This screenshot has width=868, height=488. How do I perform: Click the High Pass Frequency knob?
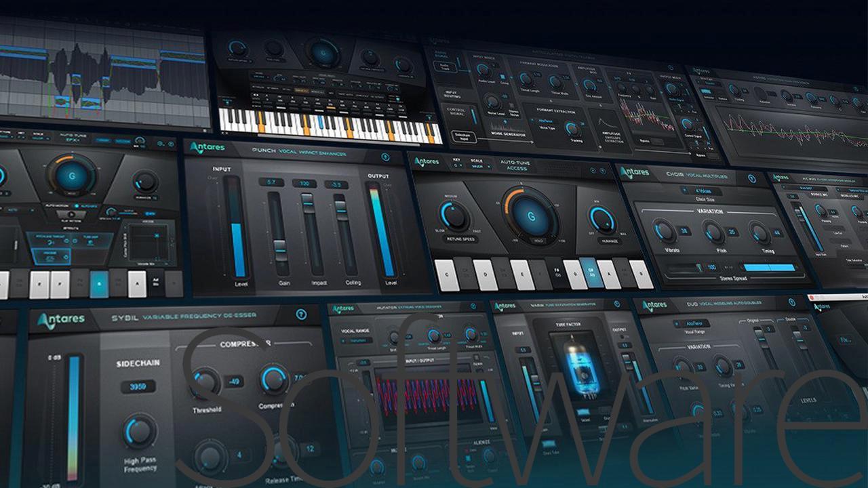(x=140, y=431)
